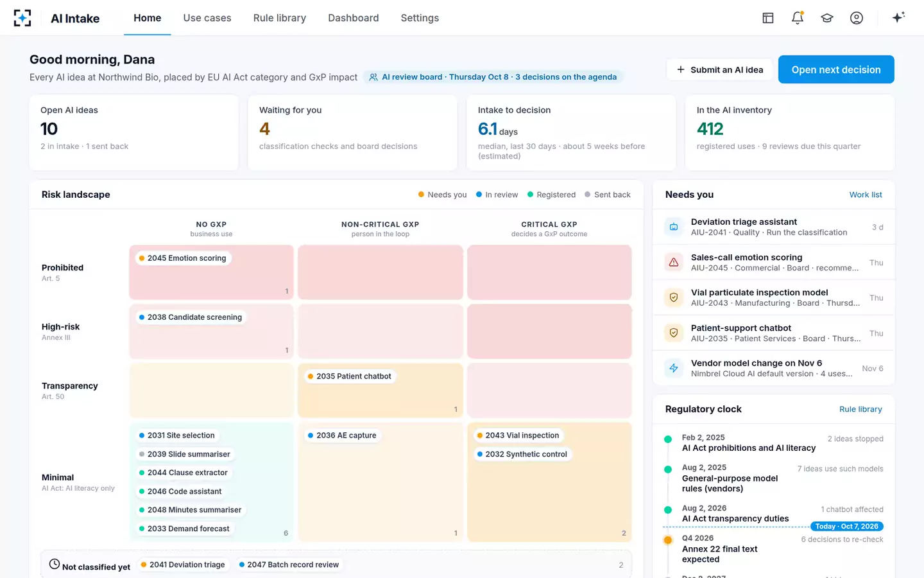Click the Today Oct 7, 2026 marker
Image resolution: width=924 pixels, height=578 pixels.
point(847,527)
